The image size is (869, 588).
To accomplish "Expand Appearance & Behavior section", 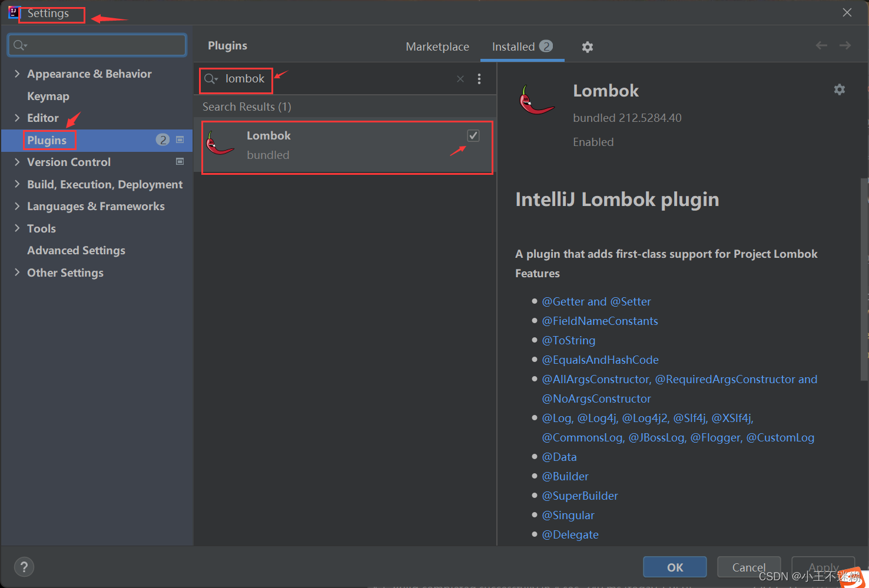I will click(17, 74).
